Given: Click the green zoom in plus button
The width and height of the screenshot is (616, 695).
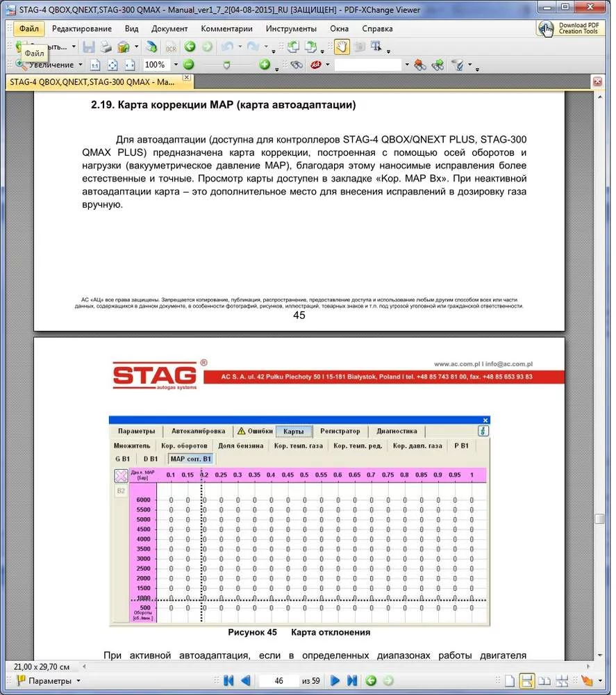Looking at the screenshot, I should (265, 65).
